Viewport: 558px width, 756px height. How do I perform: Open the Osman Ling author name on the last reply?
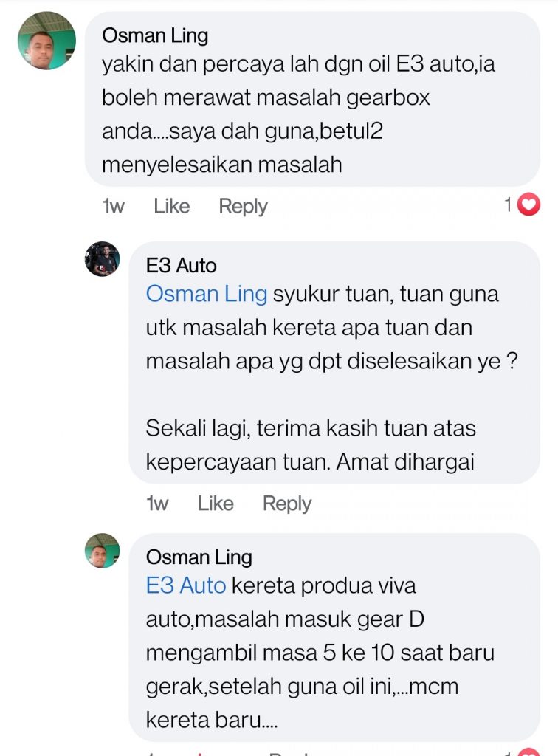pyautogui.click(x=199, y=557)
